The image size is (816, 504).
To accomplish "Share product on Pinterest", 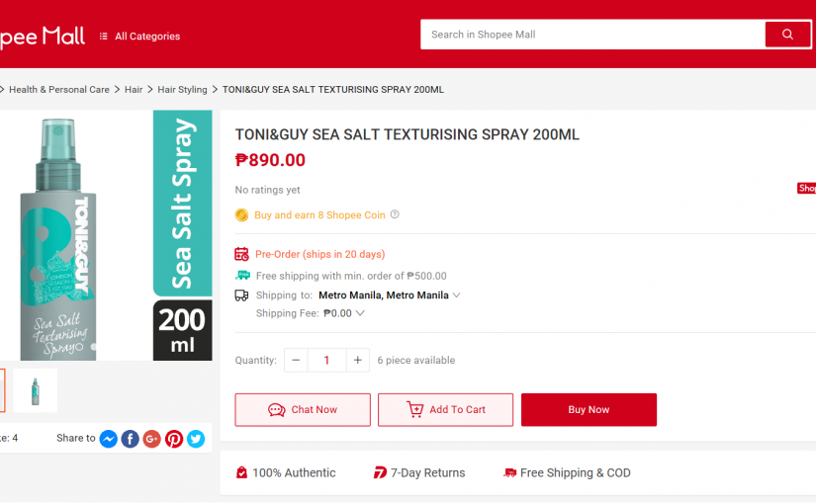I will pyautogui.click(x=174, y=439).
